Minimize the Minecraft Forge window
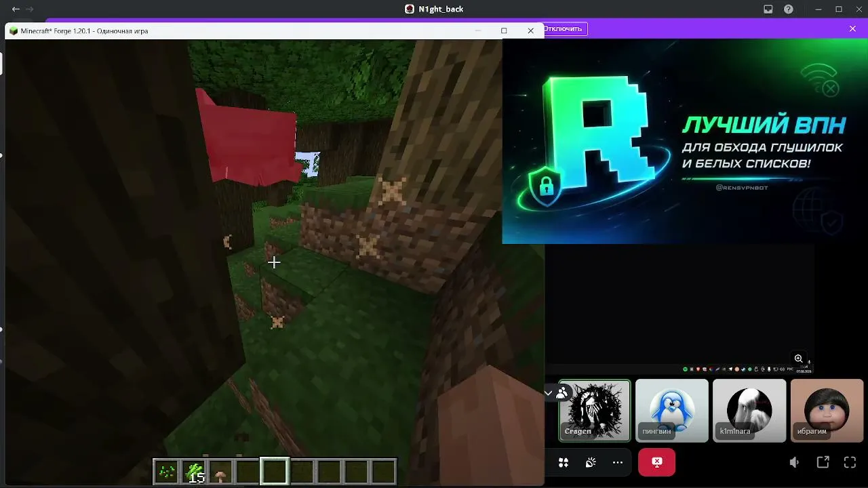The image size is (868, 488). [478, 30]
